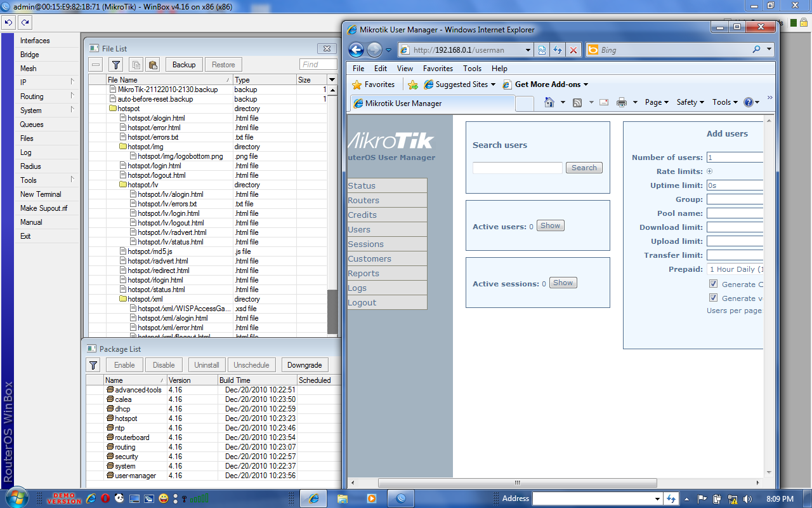This screenshot has height=508, width=812.
Task: Click the Package List filter funnel icon
Action: click(93, 364)
